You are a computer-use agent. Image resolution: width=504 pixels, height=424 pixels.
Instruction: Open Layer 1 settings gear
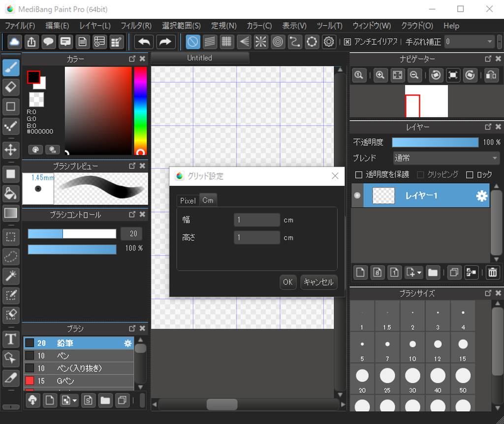481,196
